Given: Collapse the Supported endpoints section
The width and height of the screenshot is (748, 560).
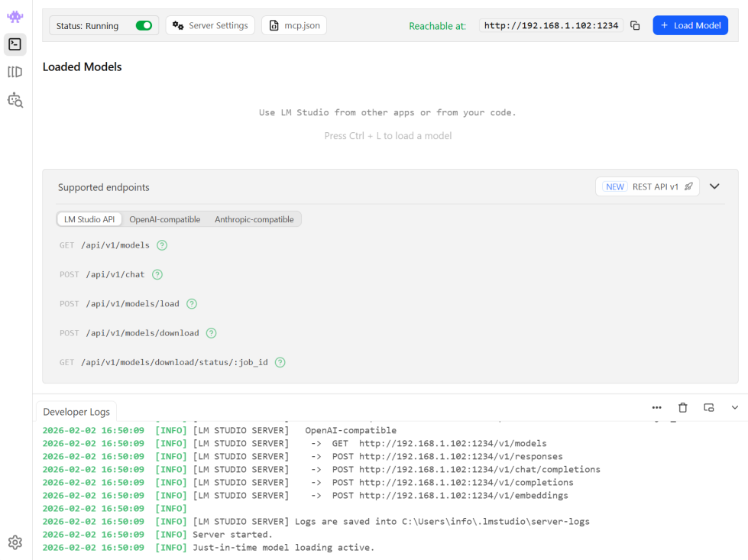Looking at the screenshot, I should pyautogui.click(x=714, y=186).
